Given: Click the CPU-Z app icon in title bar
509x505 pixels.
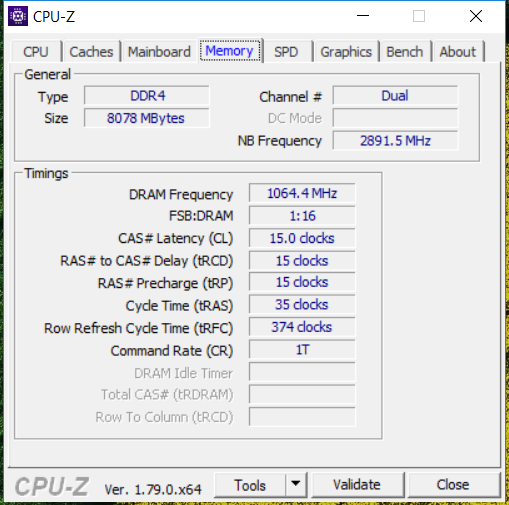Looking at the screenshot, I should point(18,16).
